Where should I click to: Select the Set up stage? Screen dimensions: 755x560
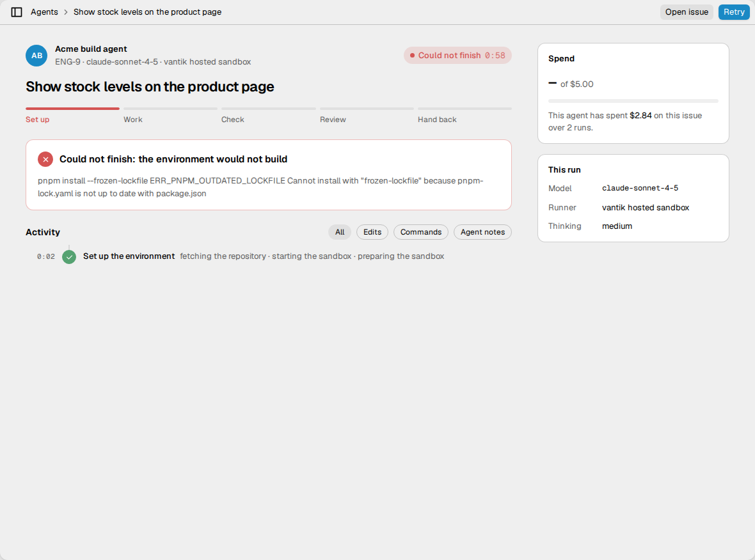72,116
